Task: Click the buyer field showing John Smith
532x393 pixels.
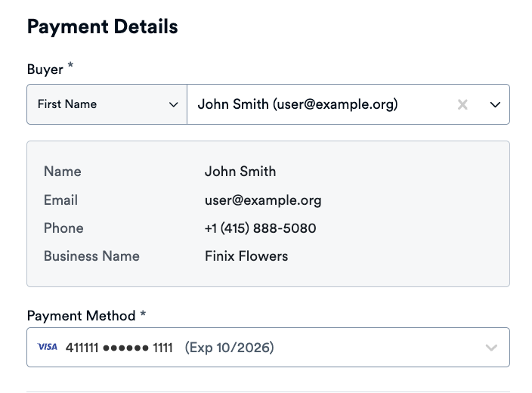Action: click(x=297, y=104)
